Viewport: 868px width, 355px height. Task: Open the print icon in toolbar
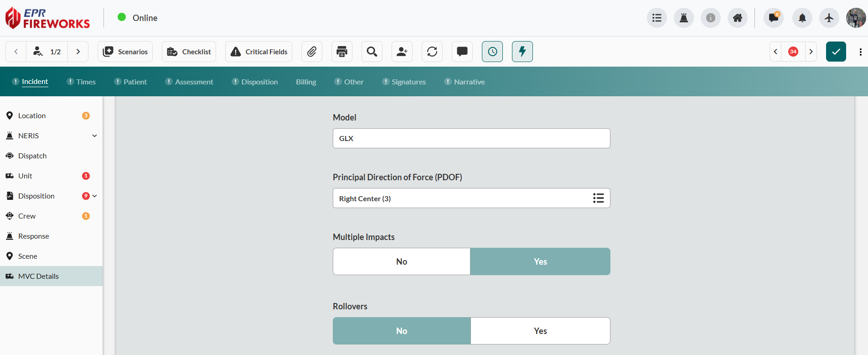[341, 52]
